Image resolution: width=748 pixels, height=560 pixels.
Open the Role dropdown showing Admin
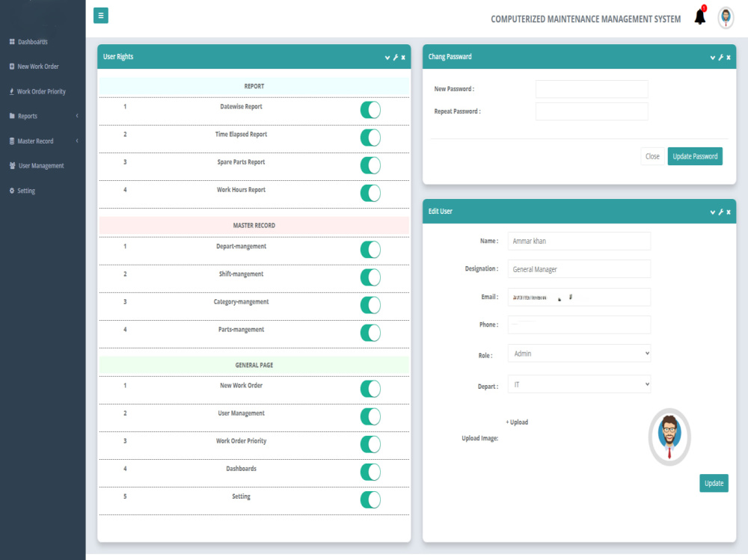click(x=579, y=354)
